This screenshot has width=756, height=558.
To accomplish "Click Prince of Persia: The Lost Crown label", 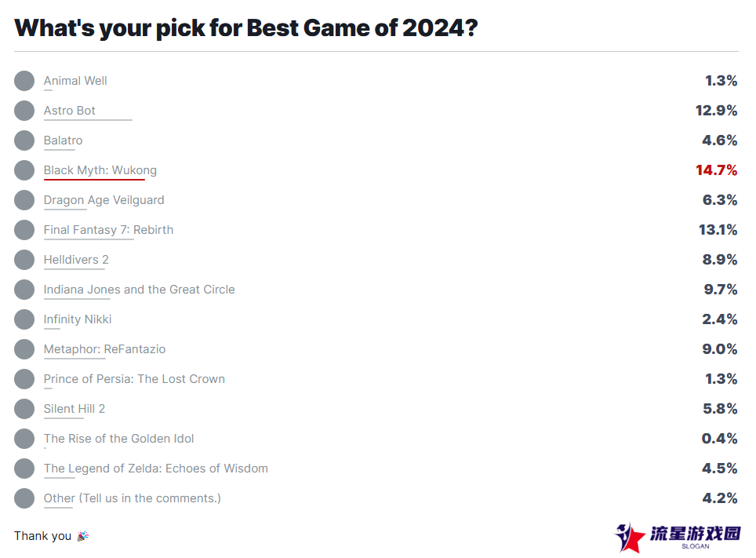I will [134, 379].
